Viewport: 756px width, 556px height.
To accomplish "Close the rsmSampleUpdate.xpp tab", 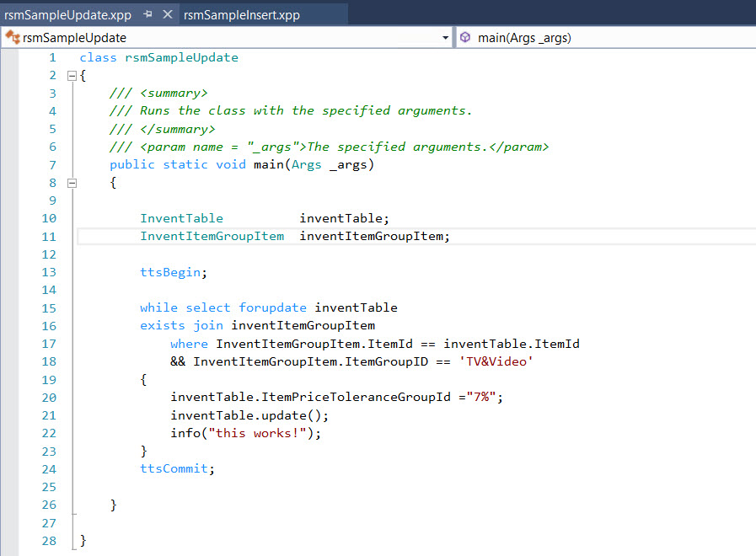I will (x=167, y=15).
